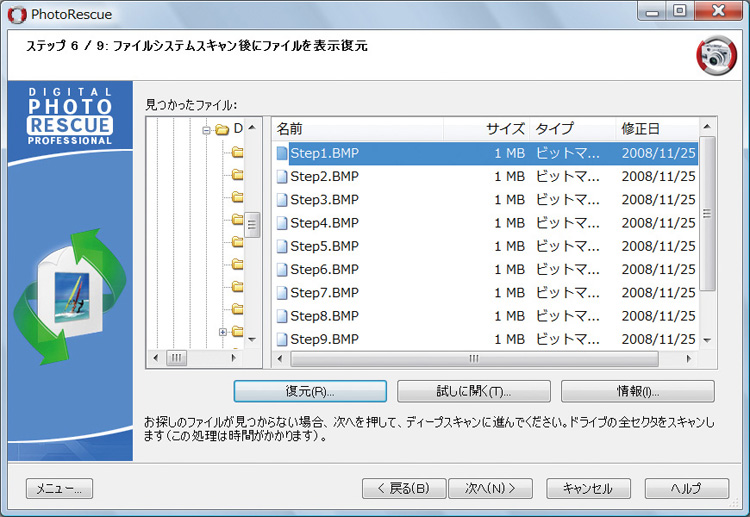Click the ビットマ... type of Step4.BMP
750x517 pixels.
click(x=567, y=223)
